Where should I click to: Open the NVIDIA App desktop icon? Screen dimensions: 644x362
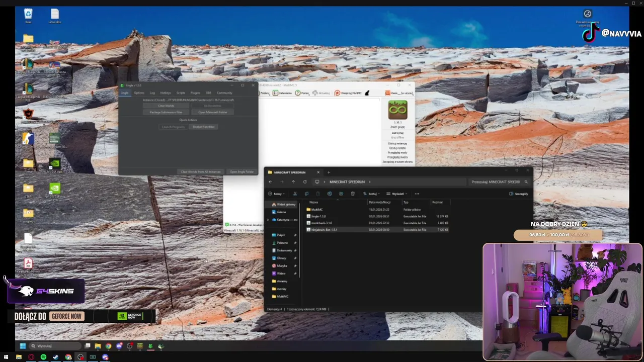(x=54, y=165)
